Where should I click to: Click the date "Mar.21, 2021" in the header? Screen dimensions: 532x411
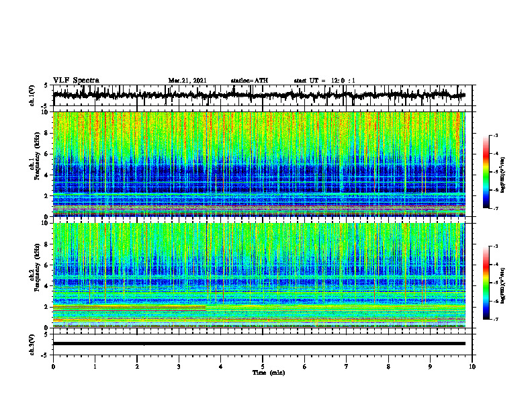click(x=187, y=81)
